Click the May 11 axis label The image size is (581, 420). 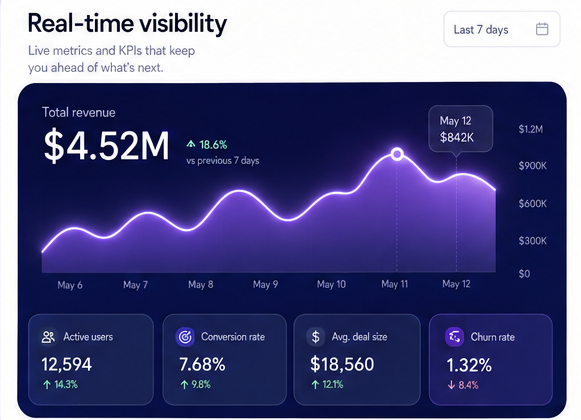click(395, 284)
